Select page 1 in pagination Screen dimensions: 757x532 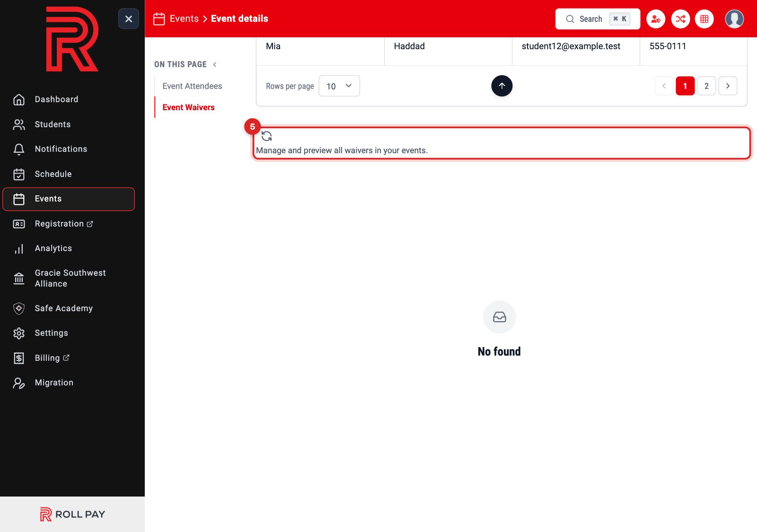tap(685, 86)
